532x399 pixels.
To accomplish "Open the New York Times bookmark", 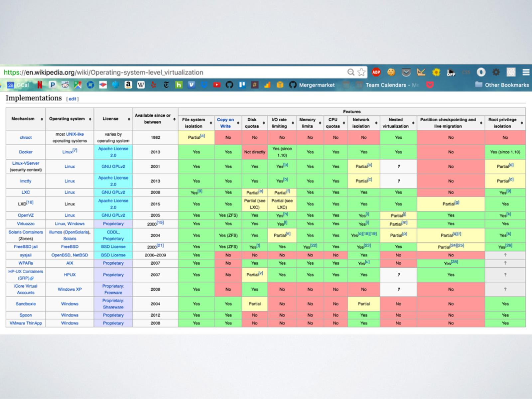I will point(166,85).
